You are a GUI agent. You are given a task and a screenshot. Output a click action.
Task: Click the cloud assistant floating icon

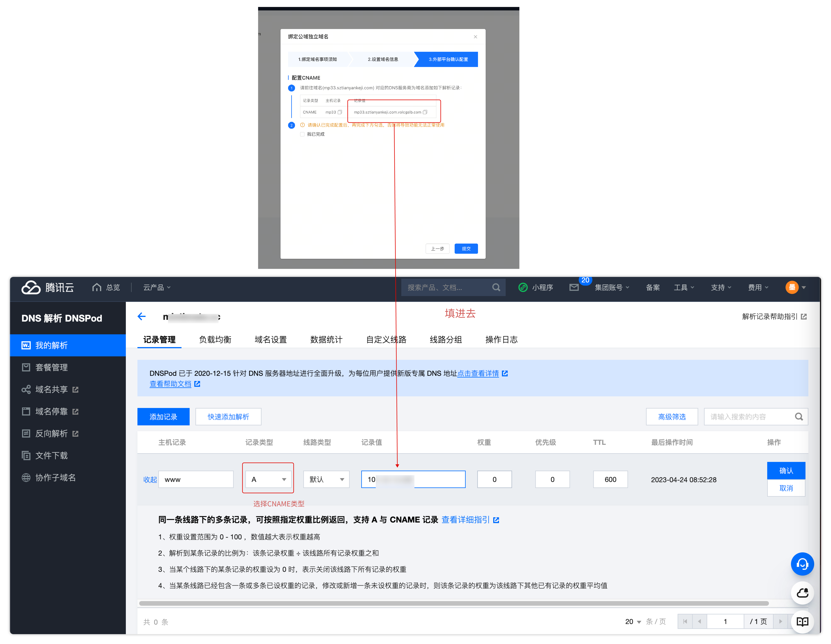click(x=802, y=593)
